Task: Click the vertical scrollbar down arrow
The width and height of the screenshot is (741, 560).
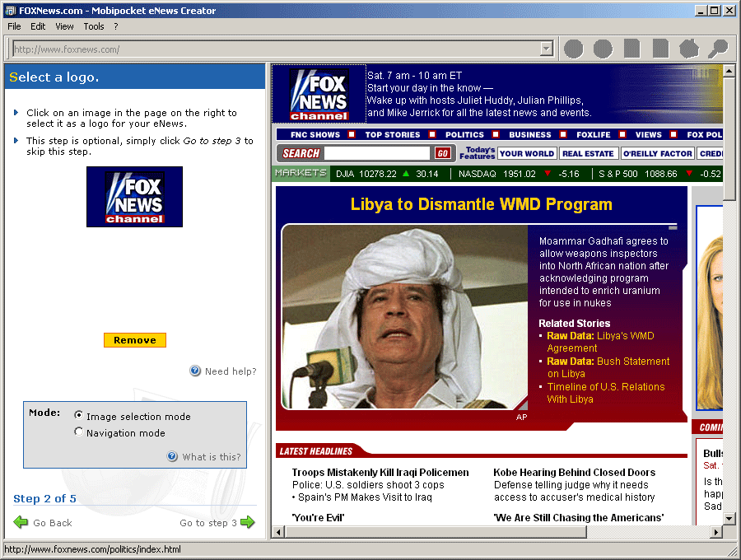Action: 729,519
